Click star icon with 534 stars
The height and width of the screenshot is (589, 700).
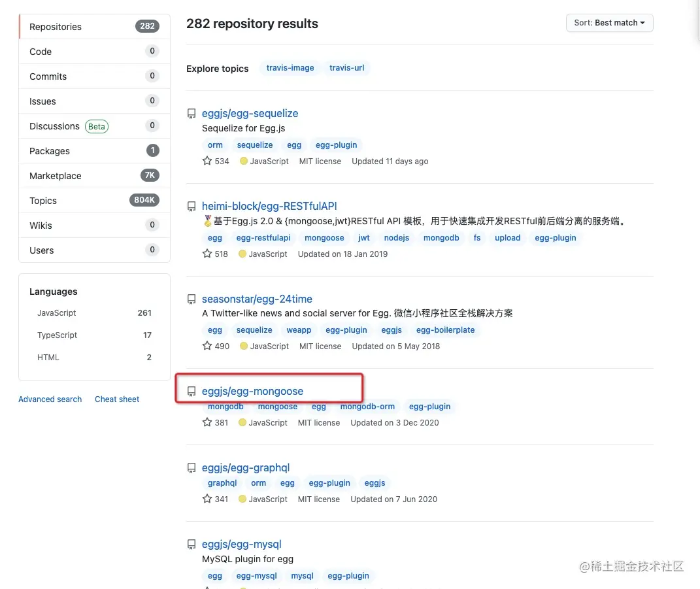(x=207, y=161)
